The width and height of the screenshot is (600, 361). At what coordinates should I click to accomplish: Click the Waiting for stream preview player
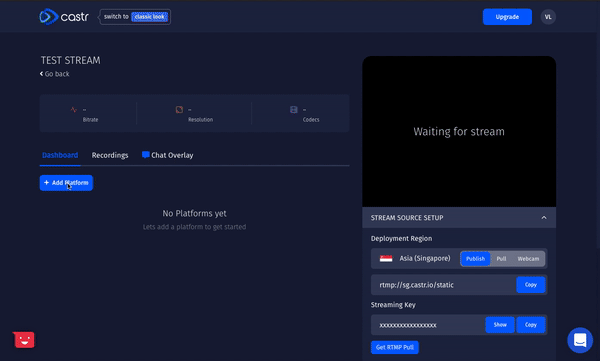[x=459, y=131]
